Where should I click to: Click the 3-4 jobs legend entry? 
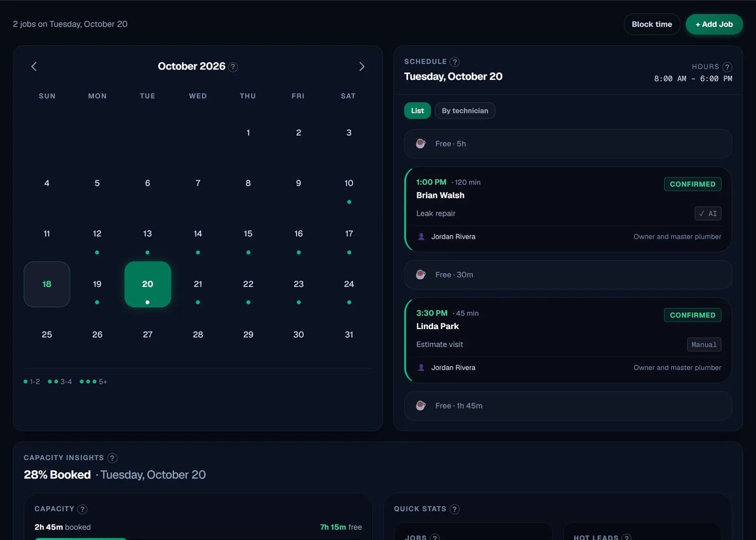point(60,382)
